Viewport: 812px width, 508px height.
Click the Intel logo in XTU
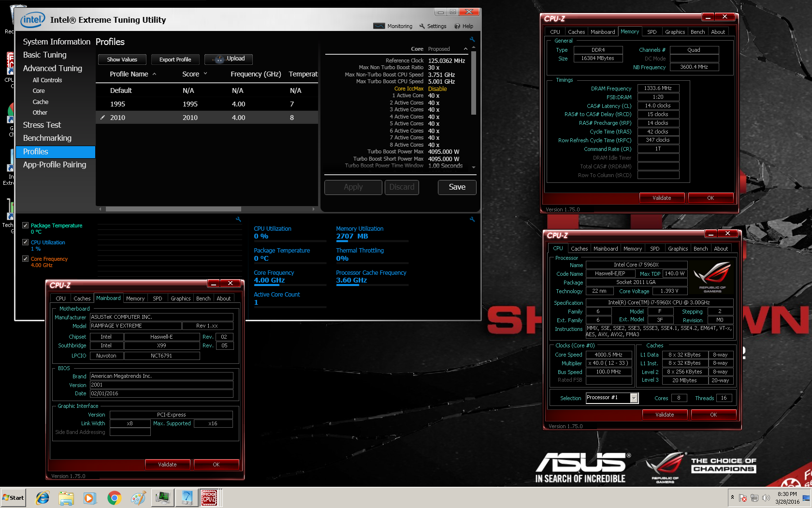point(33,20)
